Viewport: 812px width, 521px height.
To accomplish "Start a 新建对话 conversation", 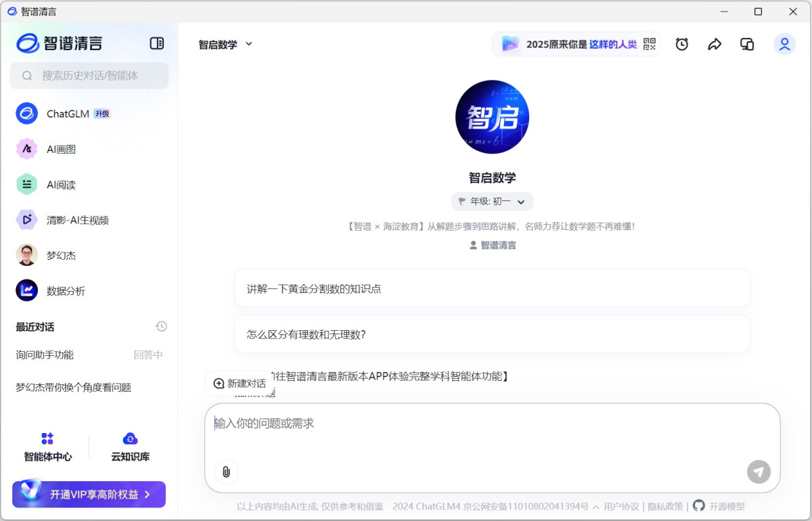I will (x=239, y=382).
